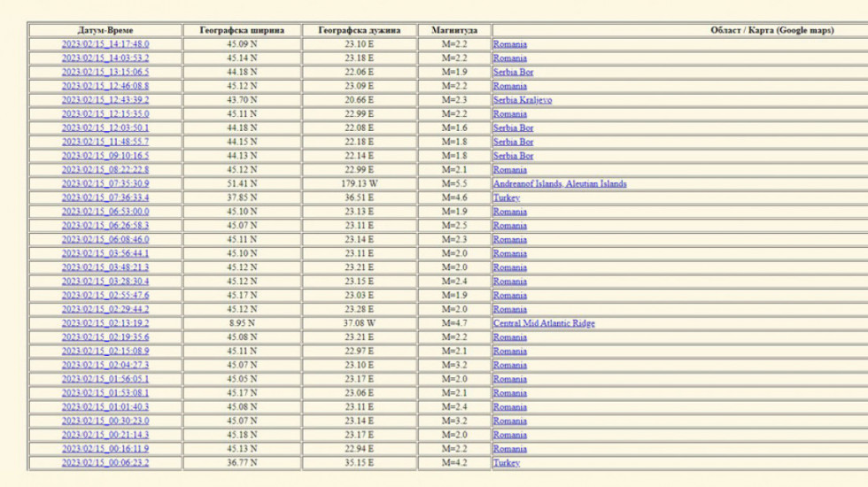This screenshot has height=487, width=868.
Task: Open the 14:03:53.2 earthquake timestamp link
Action: [x=105, y=58]
